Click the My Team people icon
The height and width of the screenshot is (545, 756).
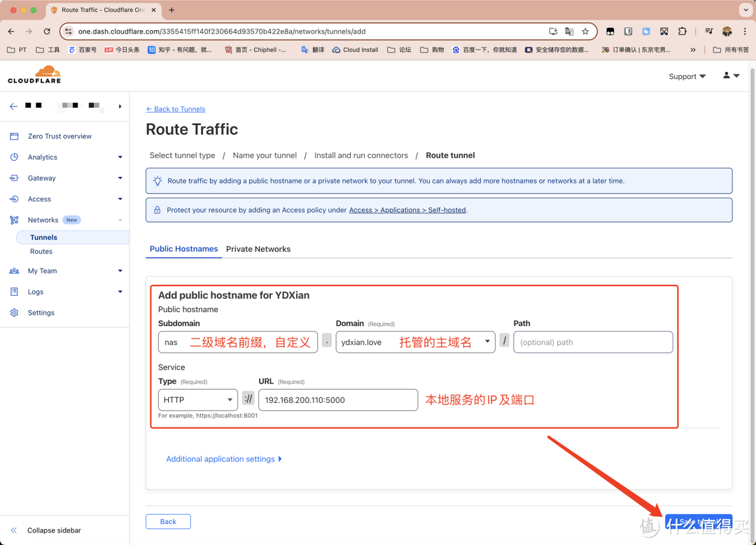click(14, 271)
